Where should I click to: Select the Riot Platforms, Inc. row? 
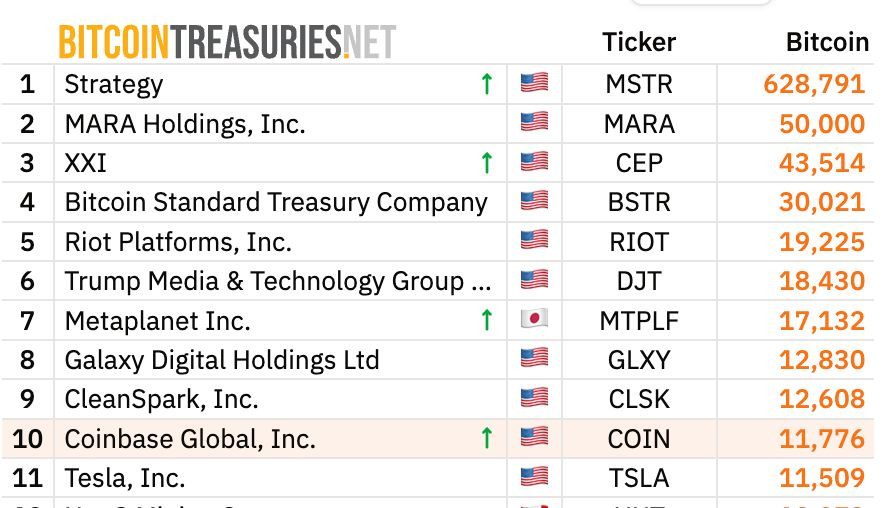pos(437,242)
